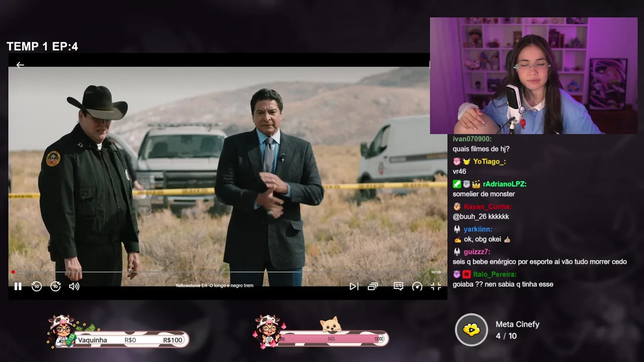Skip forward 10 seconds in the video
Screen dimensions: 644x362
55,286
